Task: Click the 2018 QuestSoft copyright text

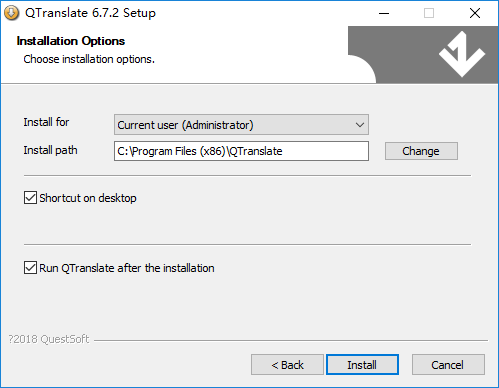Action: 49,339
